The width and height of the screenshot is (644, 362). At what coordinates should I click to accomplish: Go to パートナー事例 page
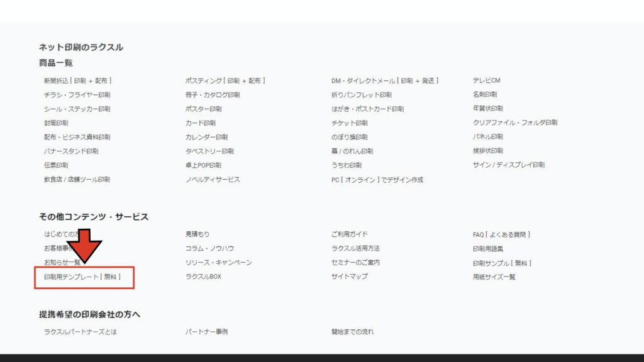[206, 332]
